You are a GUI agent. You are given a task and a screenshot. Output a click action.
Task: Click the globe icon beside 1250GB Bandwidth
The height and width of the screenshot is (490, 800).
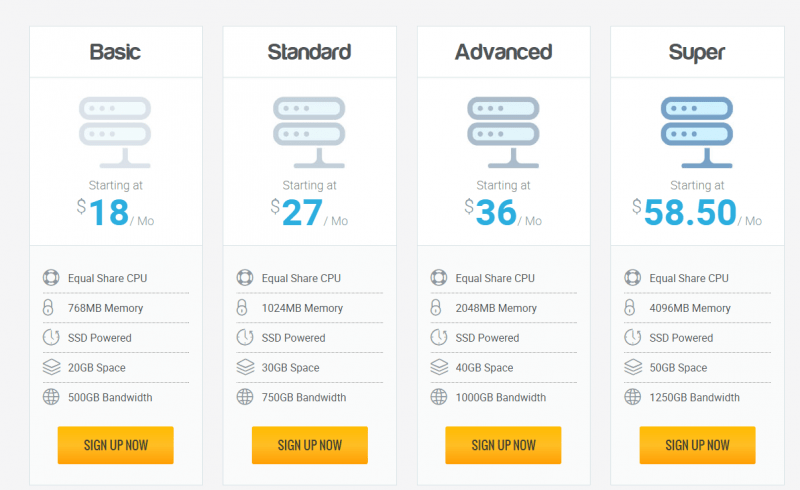coord(633,397)
